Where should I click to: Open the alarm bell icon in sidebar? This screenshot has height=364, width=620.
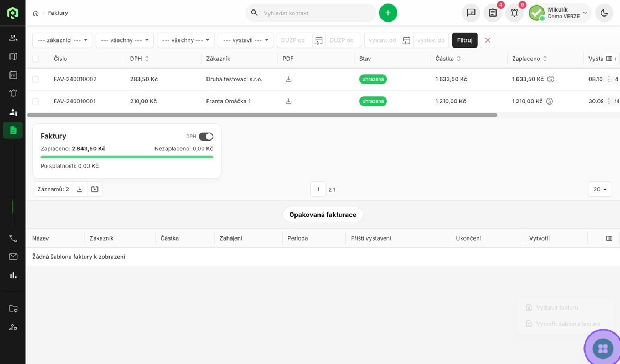pos(13,93)
